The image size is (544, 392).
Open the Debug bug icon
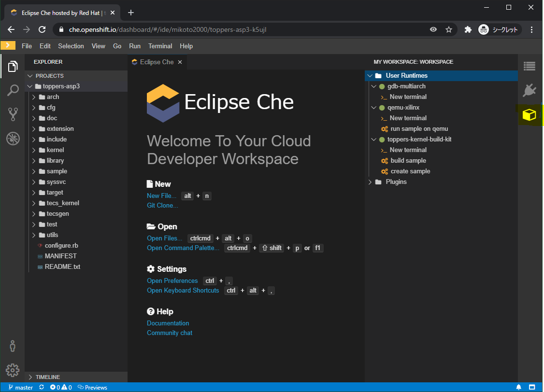(13, 139)
